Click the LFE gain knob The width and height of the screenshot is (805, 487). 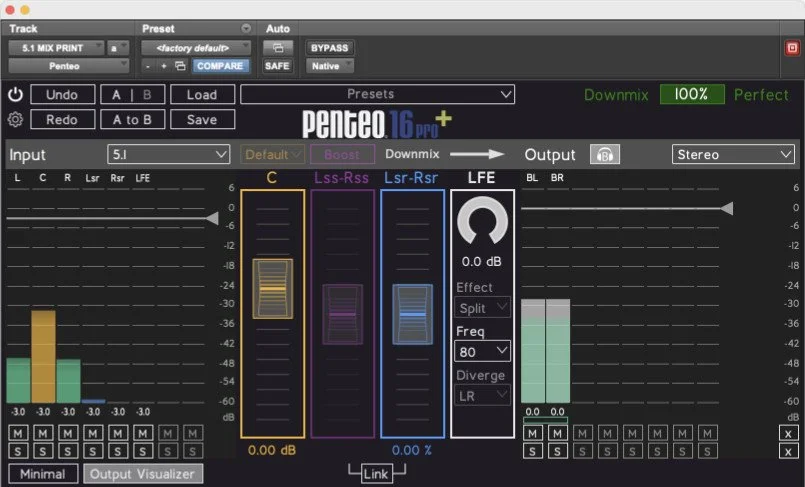[482, 222]
